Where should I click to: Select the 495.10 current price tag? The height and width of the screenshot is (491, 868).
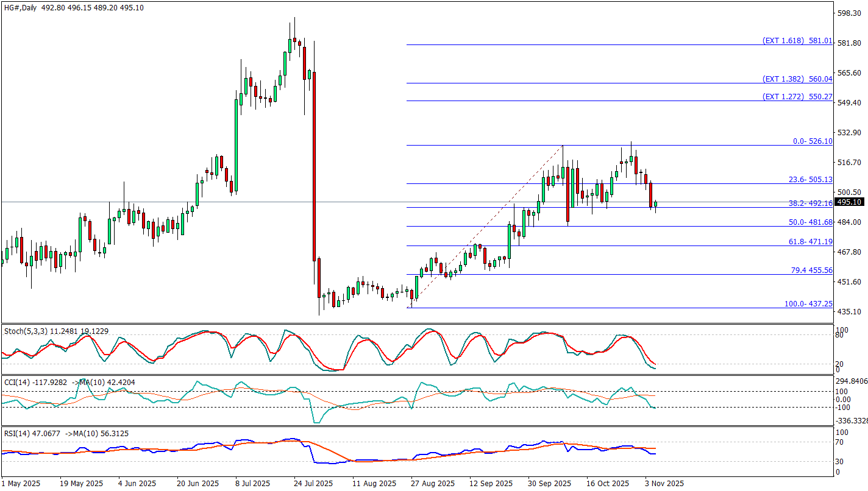[848, 202]
